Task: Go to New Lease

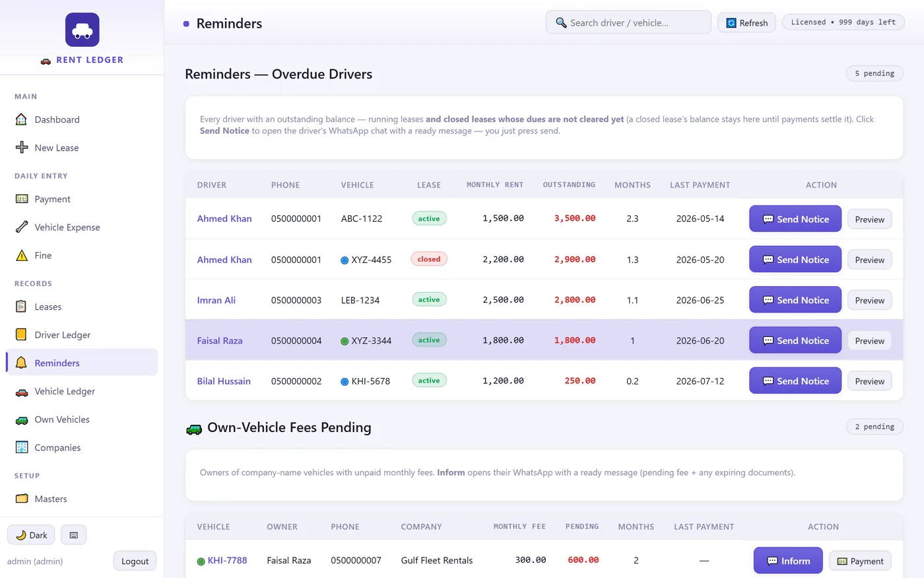Action: tap(82, 147)
